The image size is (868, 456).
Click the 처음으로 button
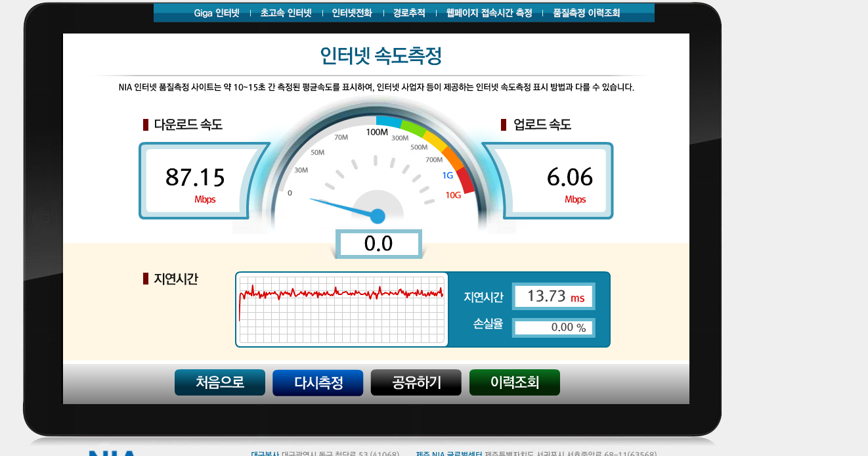tap(220, 382)
